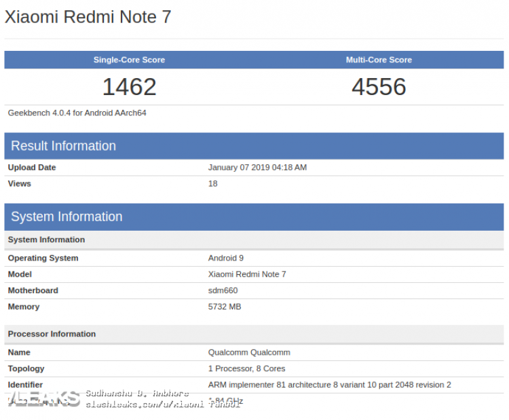Click the Xiaomi Redmi Note 7 model value
Image resolution: width=509 pixels, height=420 pixels.
pyautogui.click(x=247, y=274)
